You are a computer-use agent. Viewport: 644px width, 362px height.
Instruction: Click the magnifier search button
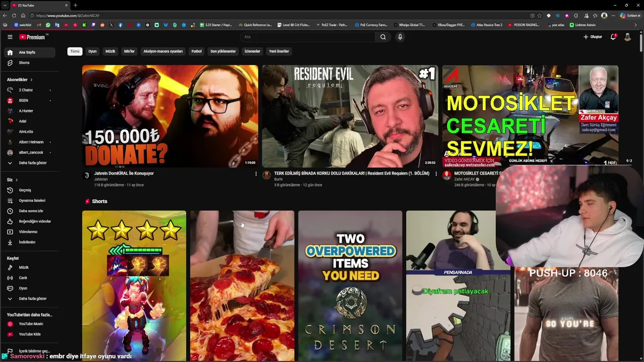[383, 37]
